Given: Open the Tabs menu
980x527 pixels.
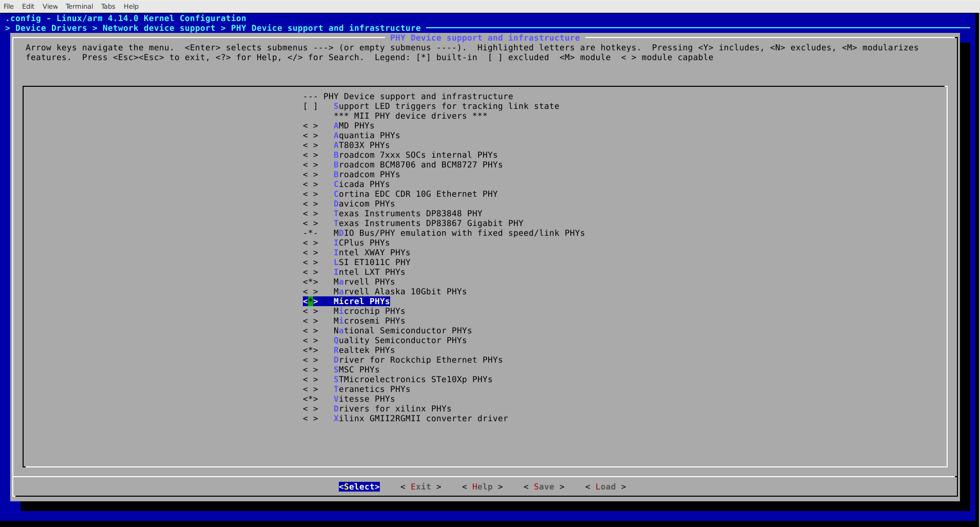Looking at the screenshot, I should (x=108, y=6).
